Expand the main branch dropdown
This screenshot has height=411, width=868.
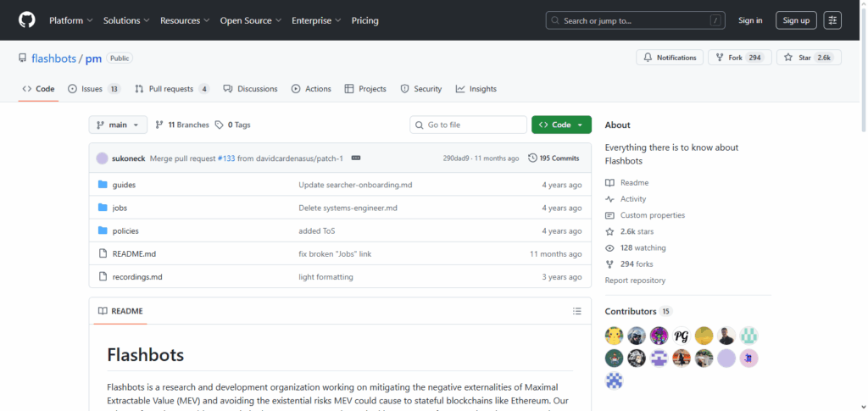[x=118, y=125]
